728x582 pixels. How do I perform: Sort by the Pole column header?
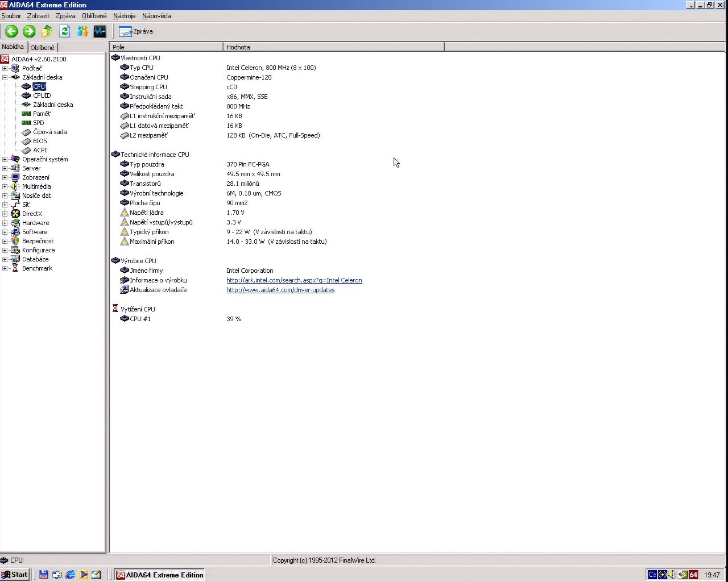166,47
